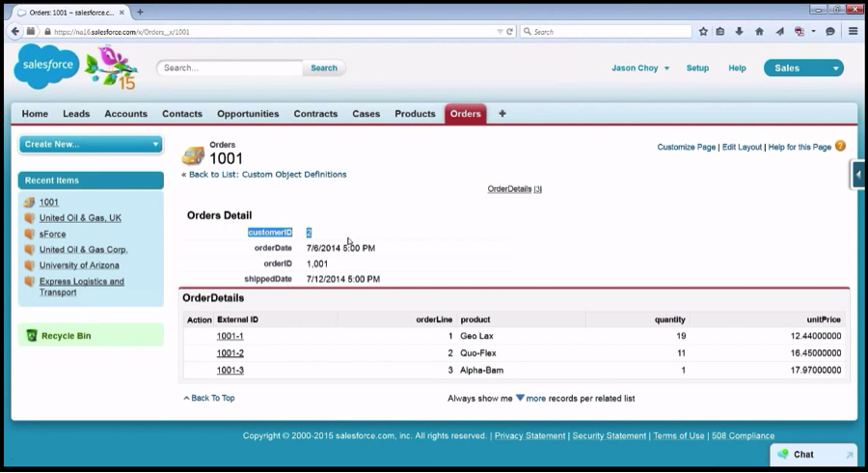
Task: Open the Create New... dropdown
Action: (91, 144)
